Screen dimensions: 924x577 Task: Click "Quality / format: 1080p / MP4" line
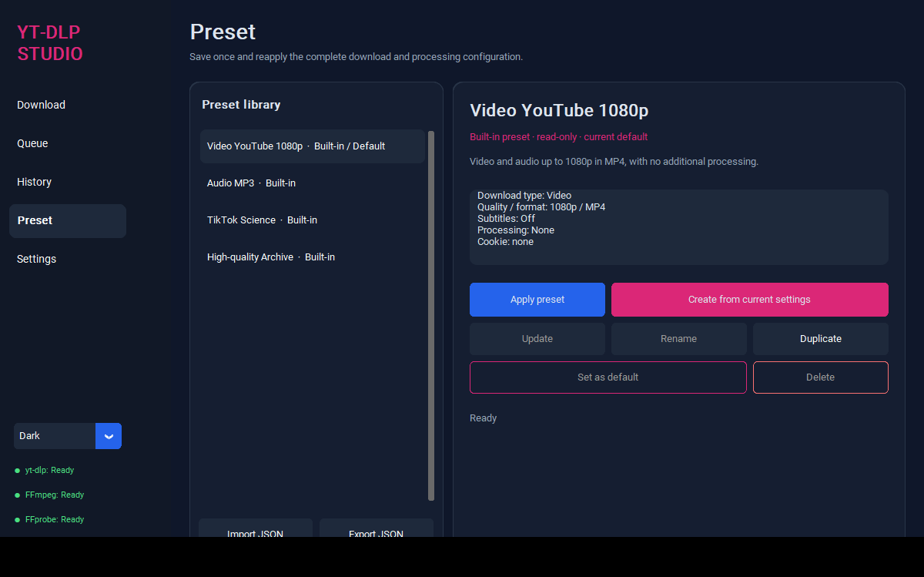(x=541, y=207)
